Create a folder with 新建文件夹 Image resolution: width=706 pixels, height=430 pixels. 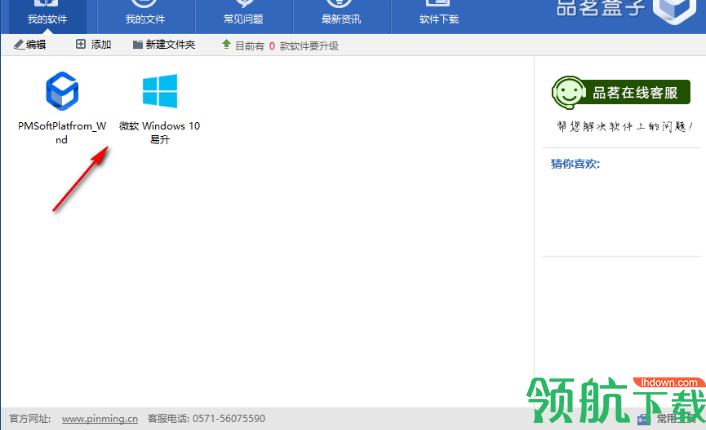coord(164,45)
